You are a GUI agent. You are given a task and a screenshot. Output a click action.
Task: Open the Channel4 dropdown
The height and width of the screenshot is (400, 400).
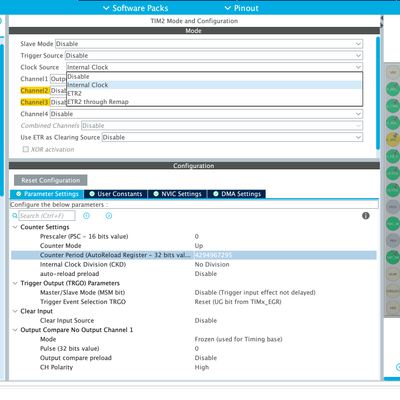pyautogui.click(x=206, y=114)
